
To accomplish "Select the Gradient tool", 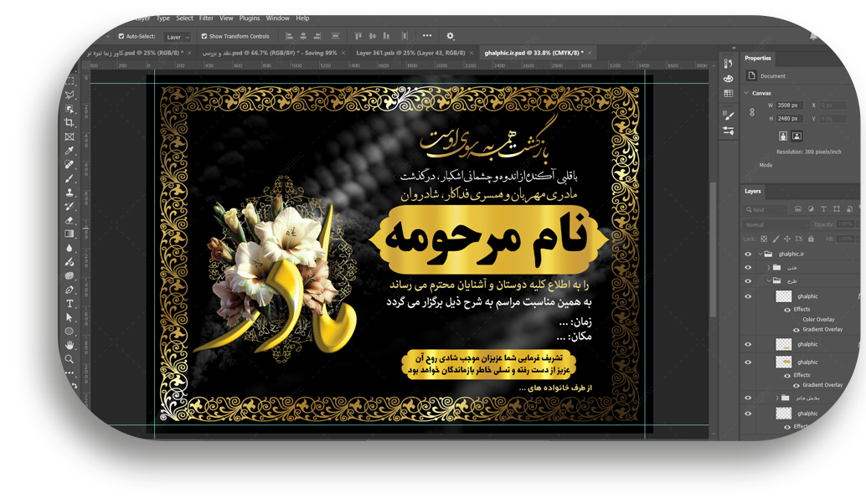I will [x=70, y=234].
